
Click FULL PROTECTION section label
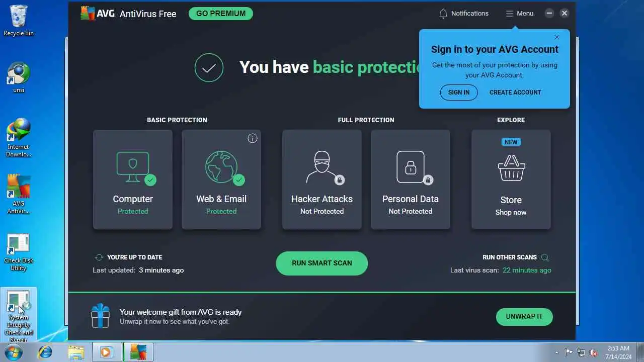[366, 120]
